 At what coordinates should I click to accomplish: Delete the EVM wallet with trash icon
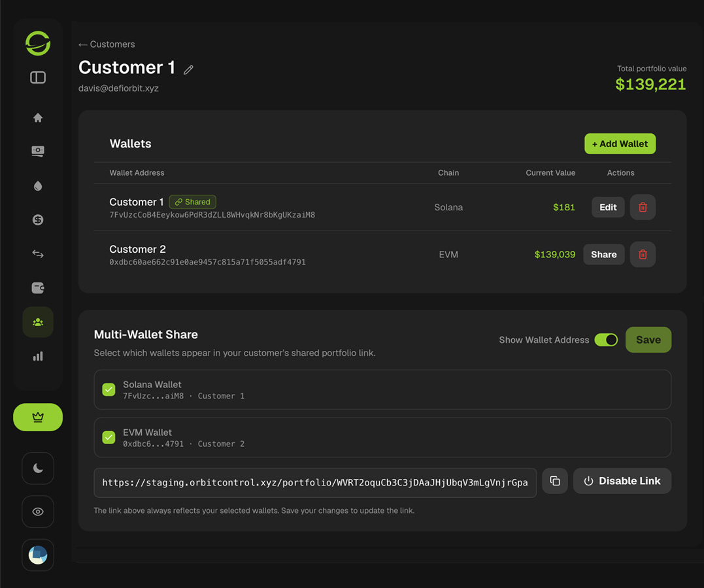pyautogui.click(x=643, y=255)
